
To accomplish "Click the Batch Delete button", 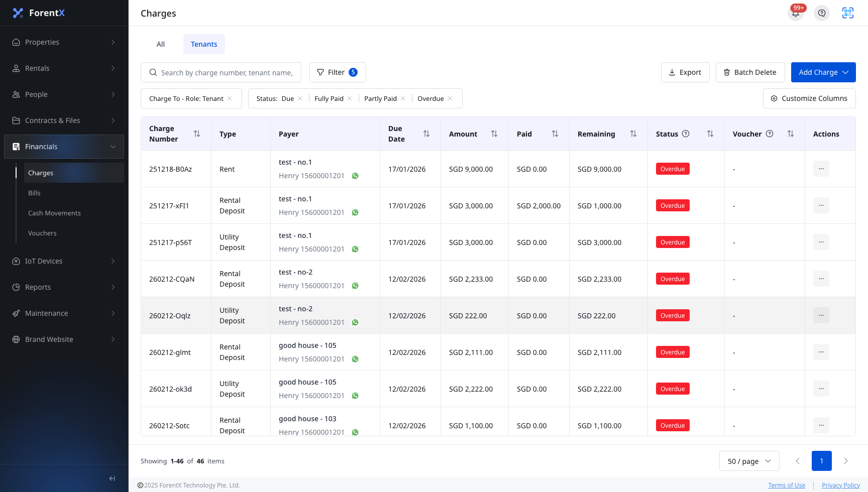I will [750, 72].
